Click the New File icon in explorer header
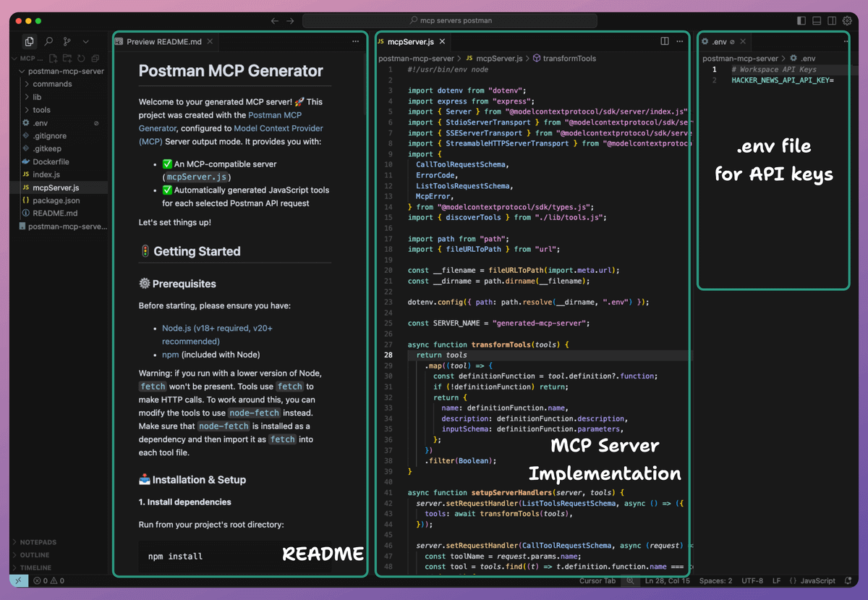Image resolution: width=868 pixels, height=600 pixels. click(54, 58)
